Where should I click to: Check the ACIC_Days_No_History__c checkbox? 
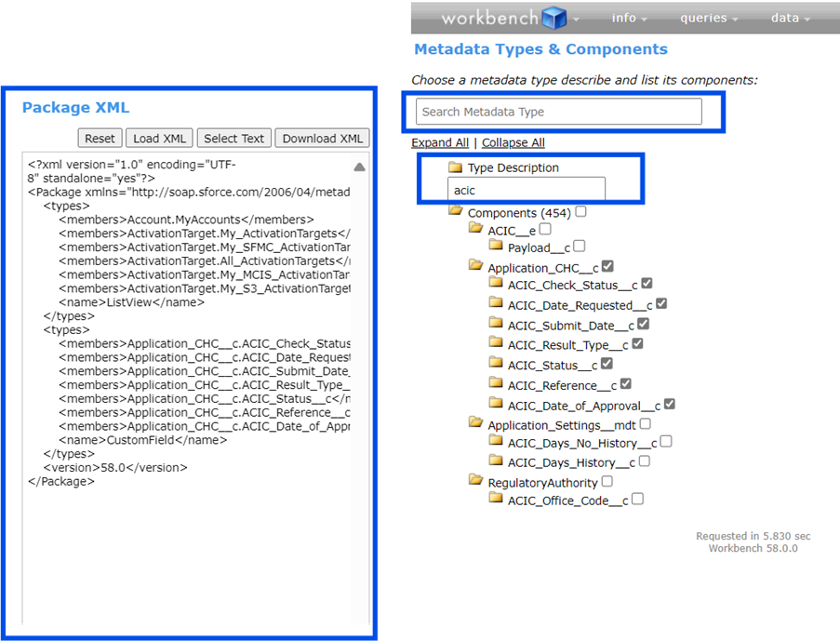point(666,442)
